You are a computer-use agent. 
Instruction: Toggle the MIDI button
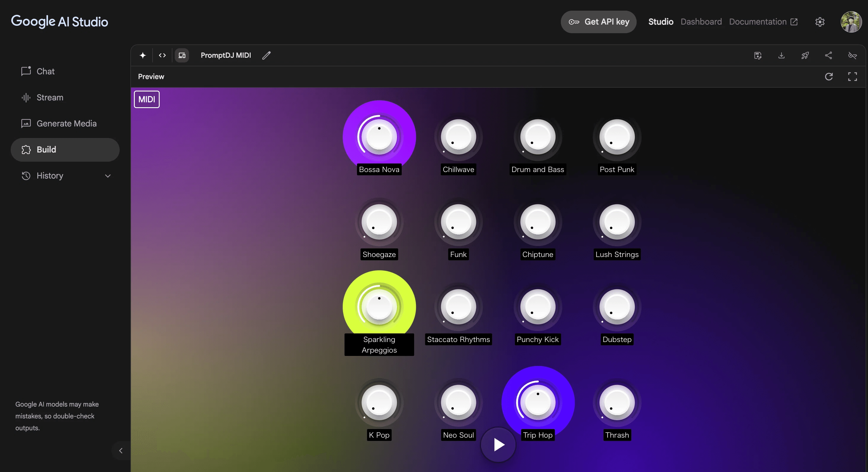[147, 99]
